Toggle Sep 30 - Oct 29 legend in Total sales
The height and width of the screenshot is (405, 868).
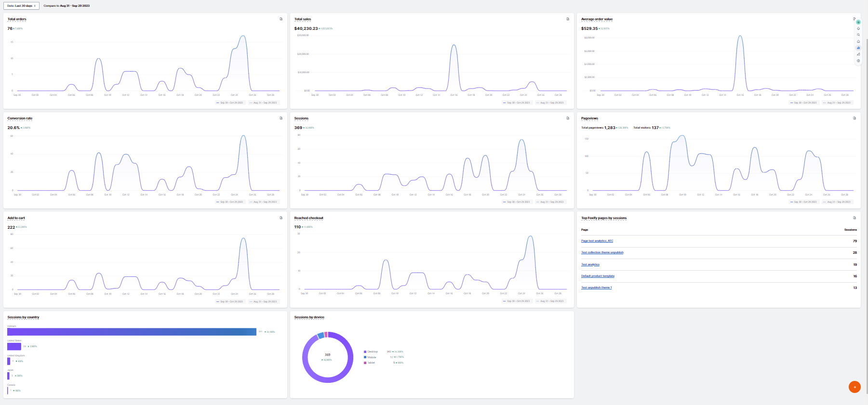click(x=517, y=103)
